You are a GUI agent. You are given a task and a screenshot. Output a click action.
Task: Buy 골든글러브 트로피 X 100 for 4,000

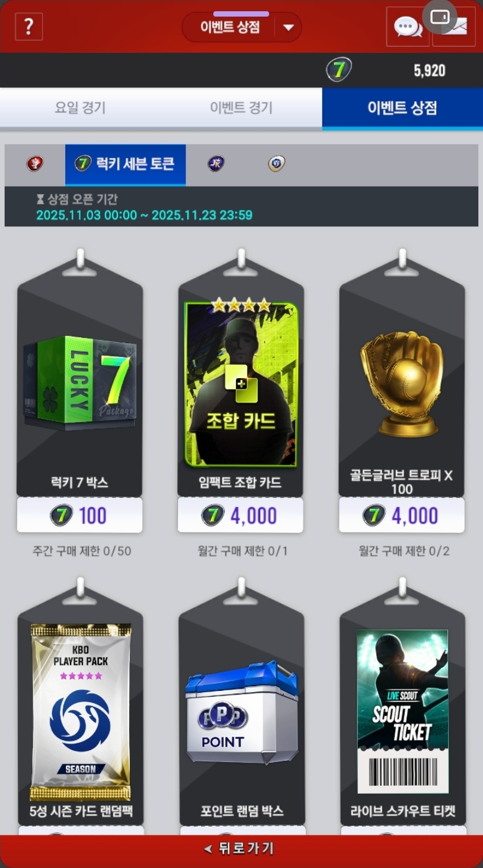402,515
